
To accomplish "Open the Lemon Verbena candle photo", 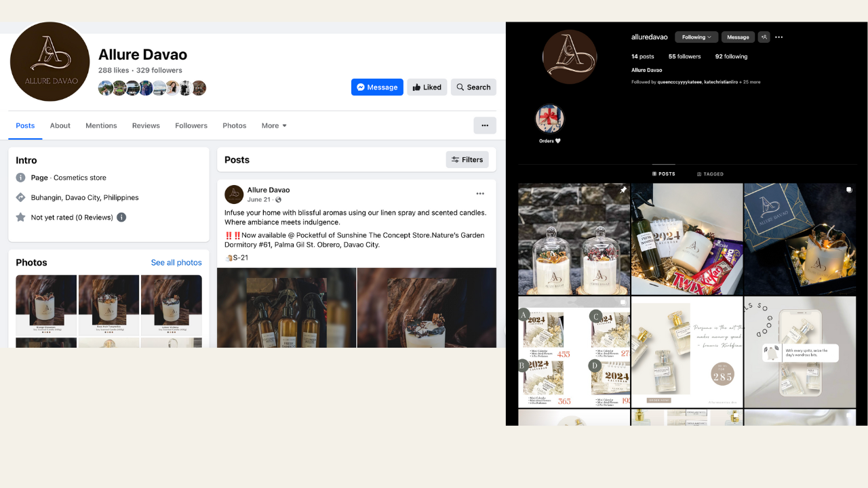I will 172,305.
